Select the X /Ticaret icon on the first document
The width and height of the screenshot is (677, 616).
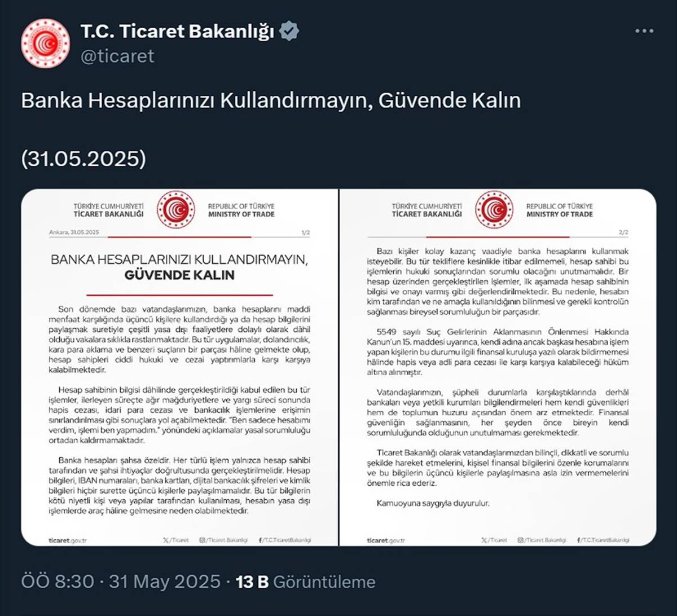165,540
